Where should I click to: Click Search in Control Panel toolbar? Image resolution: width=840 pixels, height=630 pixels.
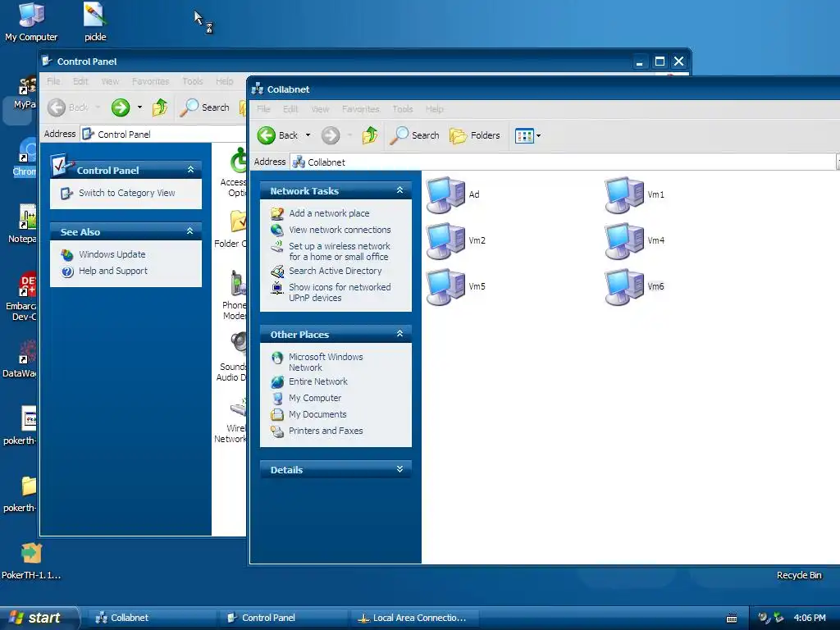(204, 107)
